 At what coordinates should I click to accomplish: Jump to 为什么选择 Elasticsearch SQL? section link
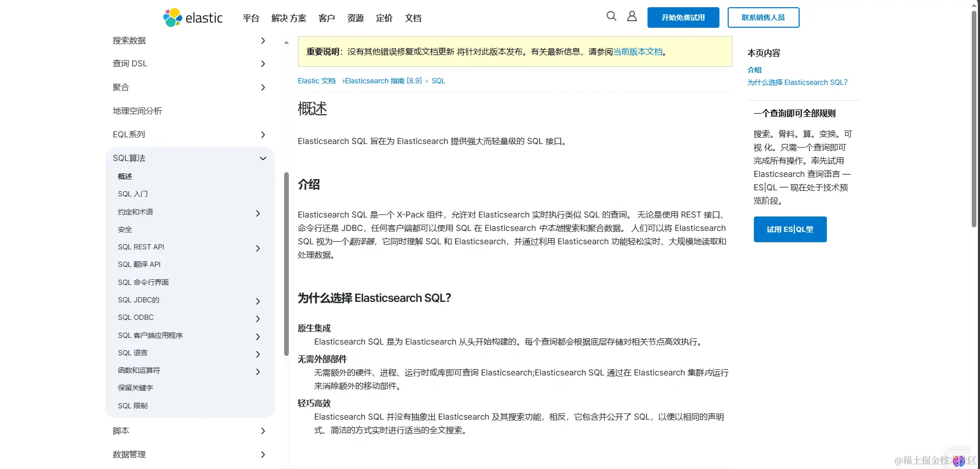(x=797, y=82)
